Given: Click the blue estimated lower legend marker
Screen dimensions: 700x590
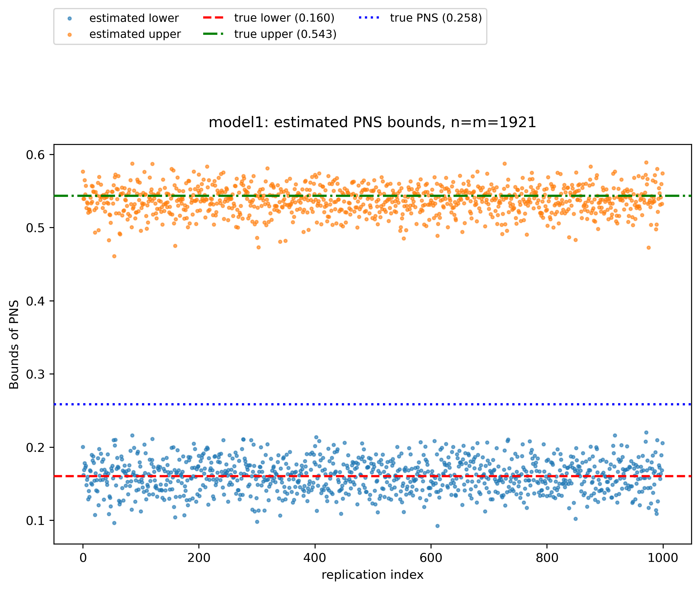Looking at the screenshot, I should click(69, 18).
